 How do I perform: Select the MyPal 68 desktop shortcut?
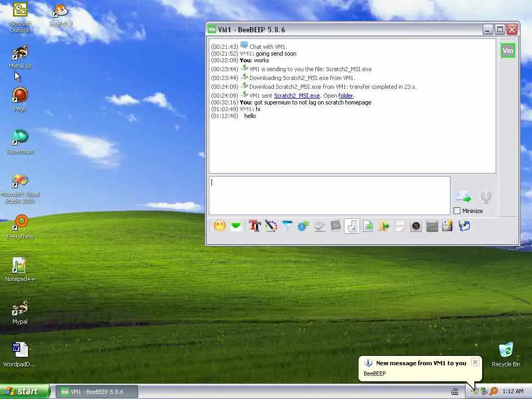point(20,57)
